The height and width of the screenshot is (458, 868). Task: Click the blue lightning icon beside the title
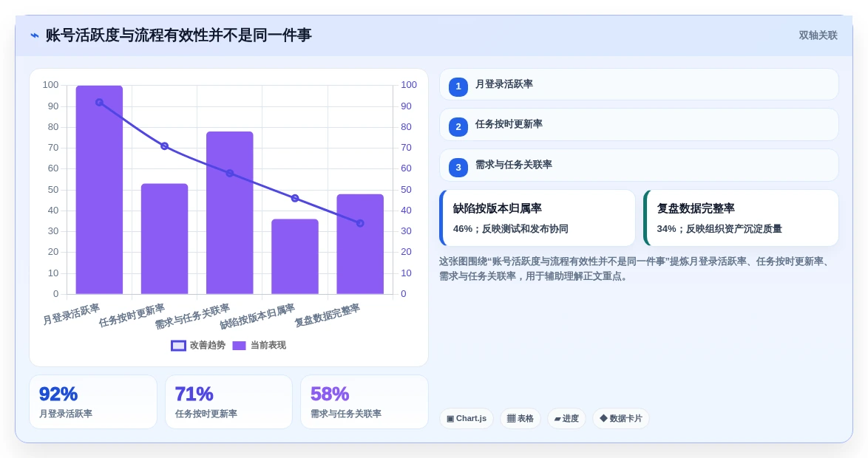pos(35,35)
